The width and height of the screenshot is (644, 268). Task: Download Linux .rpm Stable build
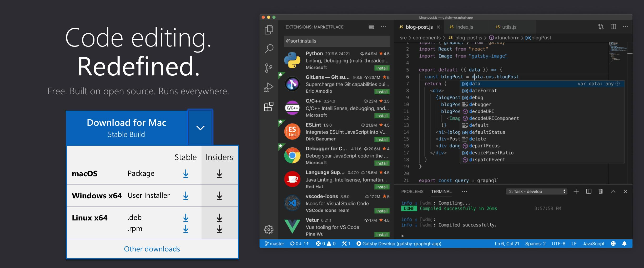point(186,229)
